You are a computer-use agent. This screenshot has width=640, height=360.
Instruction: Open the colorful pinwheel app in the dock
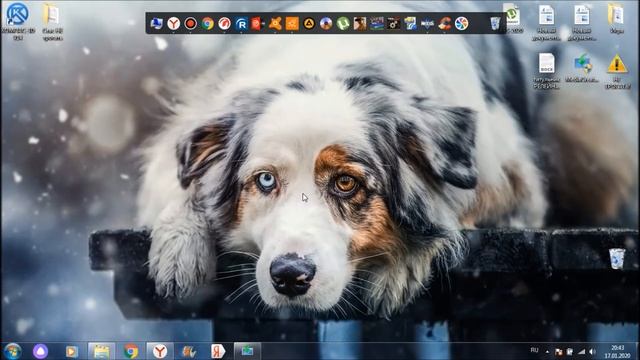click(x=461, y=23)
